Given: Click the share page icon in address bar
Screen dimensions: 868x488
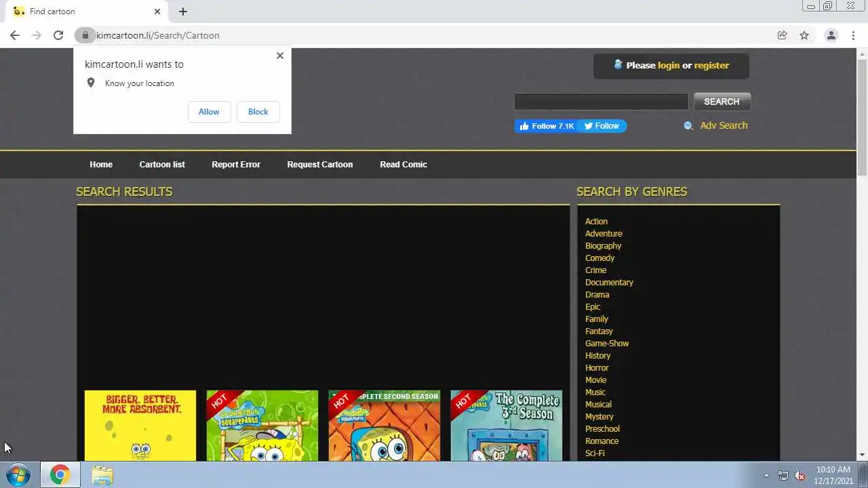Looking at the screenshot, I should point(782,35).
